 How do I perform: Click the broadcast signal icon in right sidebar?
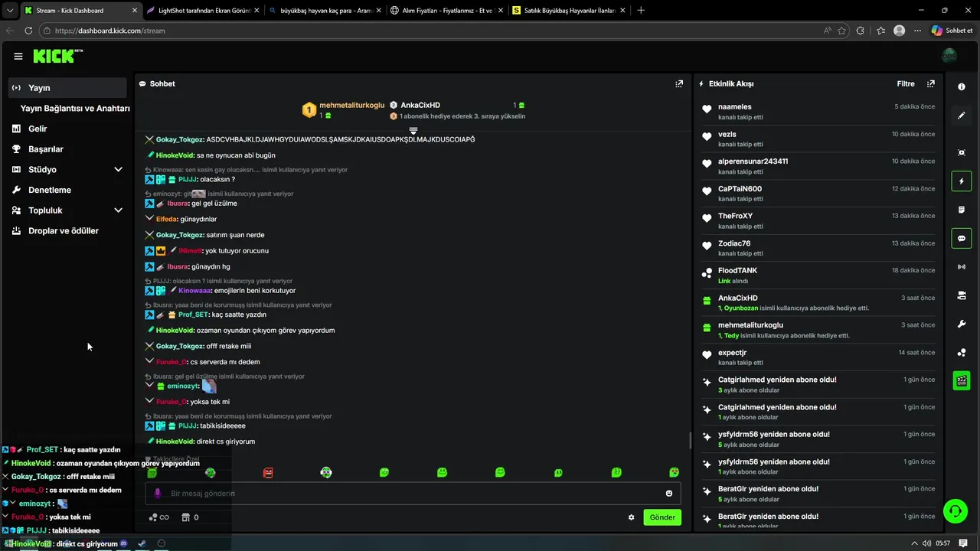[962, 267]
